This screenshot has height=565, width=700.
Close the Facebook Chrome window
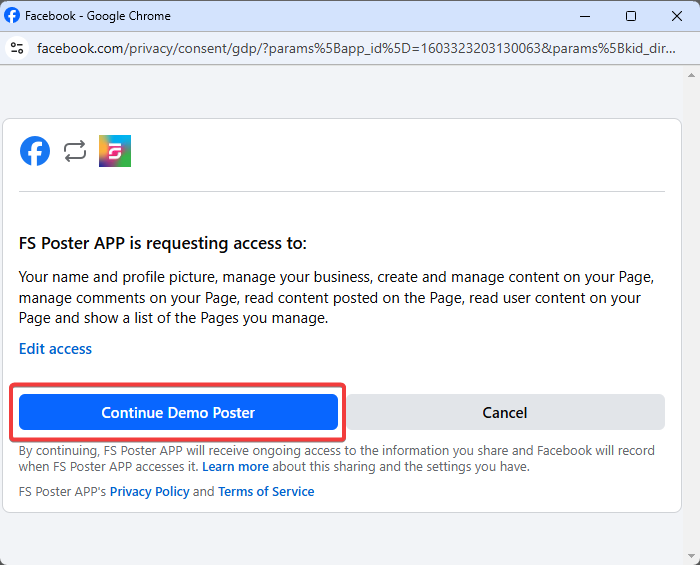pyautogui.click(x=677, y=16)
